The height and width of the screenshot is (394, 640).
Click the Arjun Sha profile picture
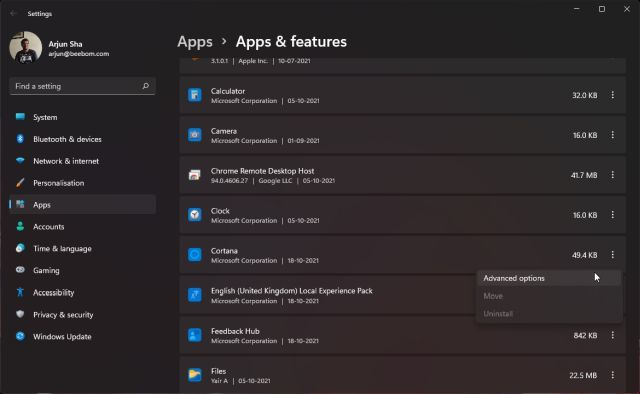click(26, 48)
